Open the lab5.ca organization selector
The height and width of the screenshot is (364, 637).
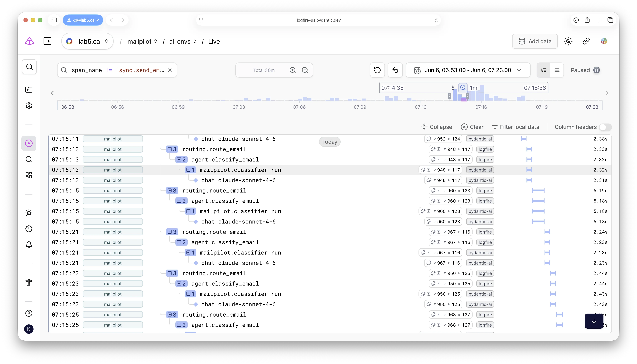coord(87,41)
